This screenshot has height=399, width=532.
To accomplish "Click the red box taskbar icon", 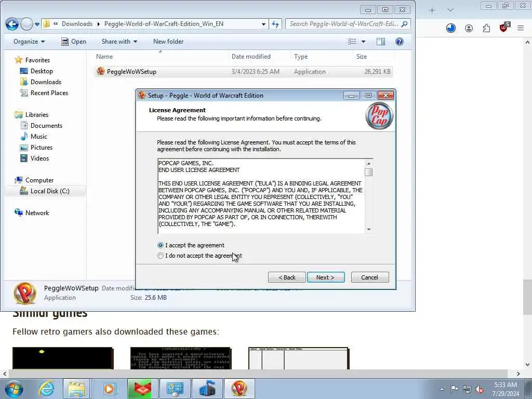I will (x=142, y=389).
